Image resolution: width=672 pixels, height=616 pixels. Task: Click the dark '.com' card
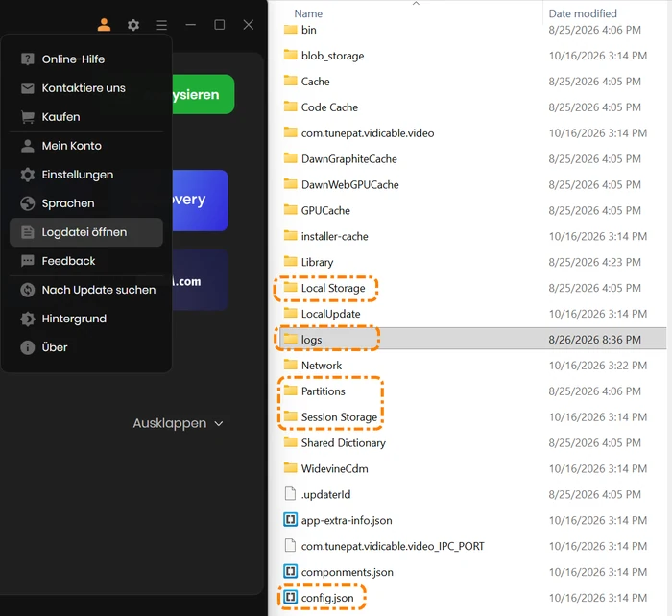point(200,280)
